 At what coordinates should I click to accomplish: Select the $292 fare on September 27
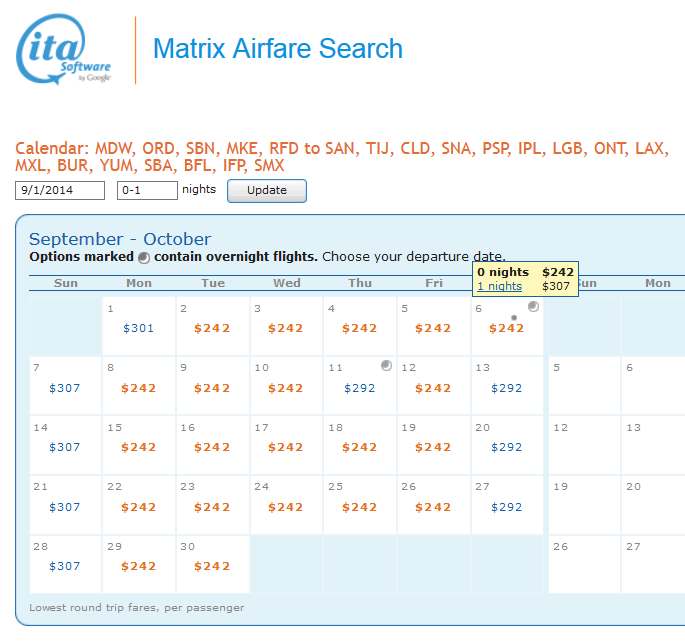[x=507, y=507]
